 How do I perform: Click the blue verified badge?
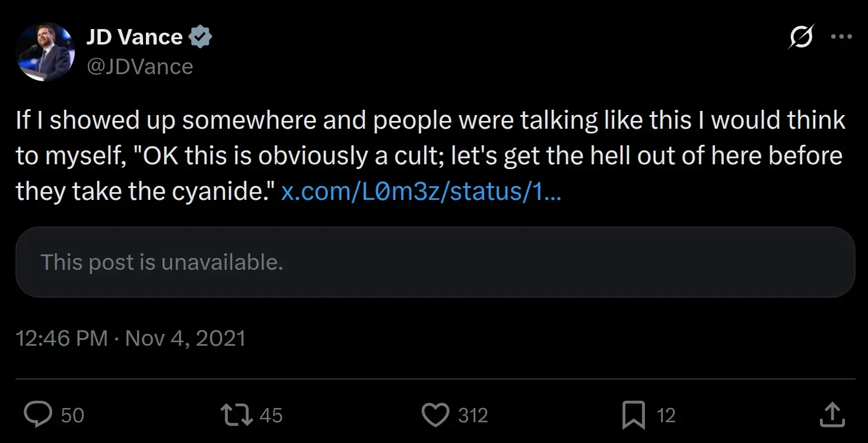[201, 37]
